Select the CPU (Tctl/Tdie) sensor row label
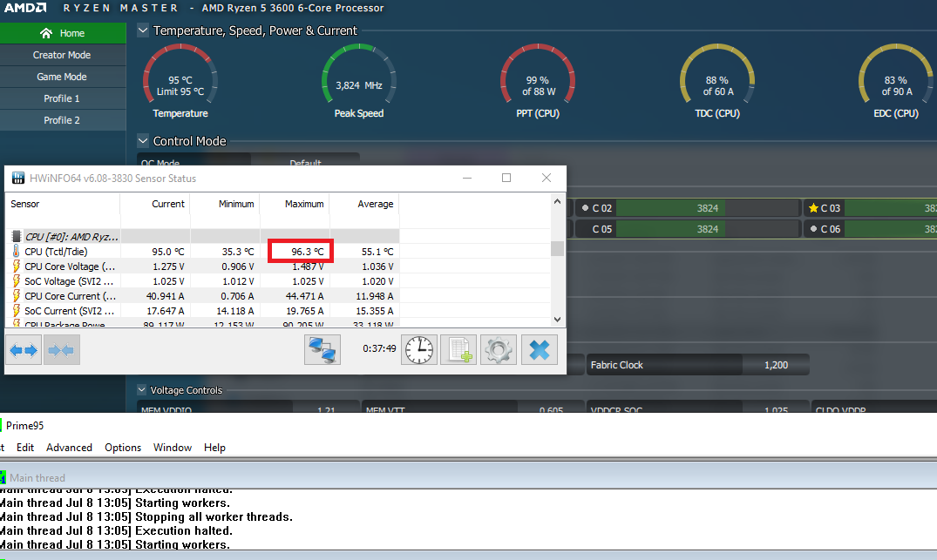 click(56, 252)
